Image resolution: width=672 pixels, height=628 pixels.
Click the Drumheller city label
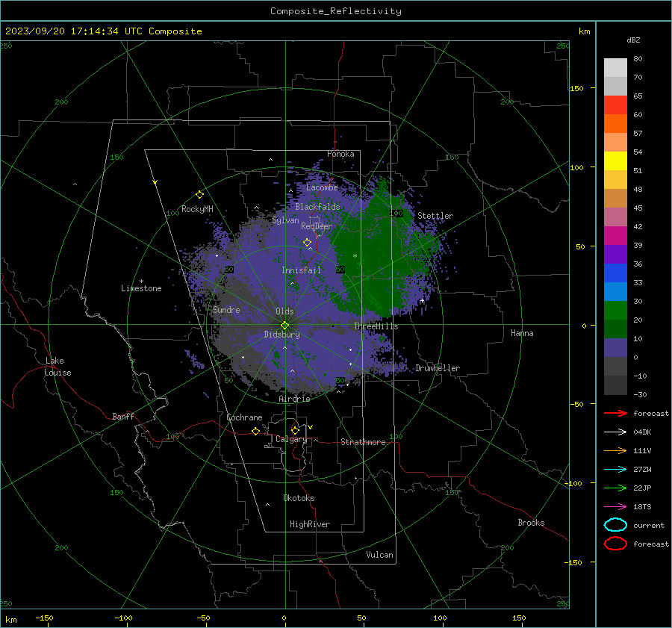point(438,368)
